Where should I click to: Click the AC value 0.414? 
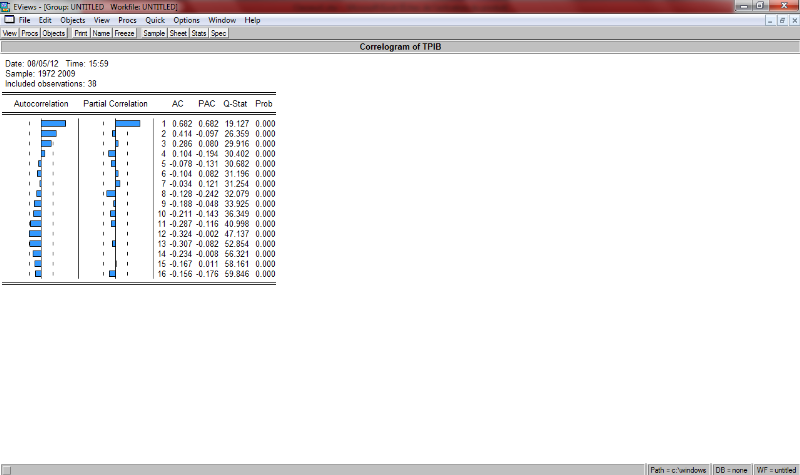click(x=182, y=134)
